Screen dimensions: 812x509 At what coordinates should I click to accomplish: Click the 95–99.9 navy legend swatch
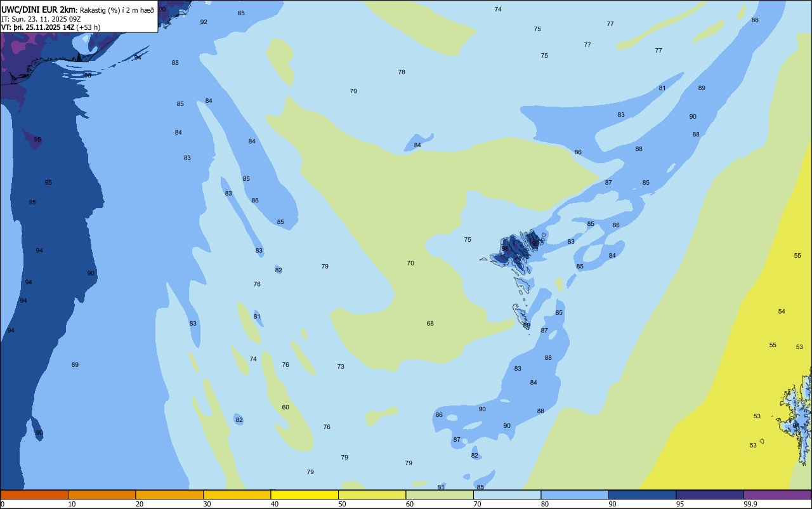(710, 494)
